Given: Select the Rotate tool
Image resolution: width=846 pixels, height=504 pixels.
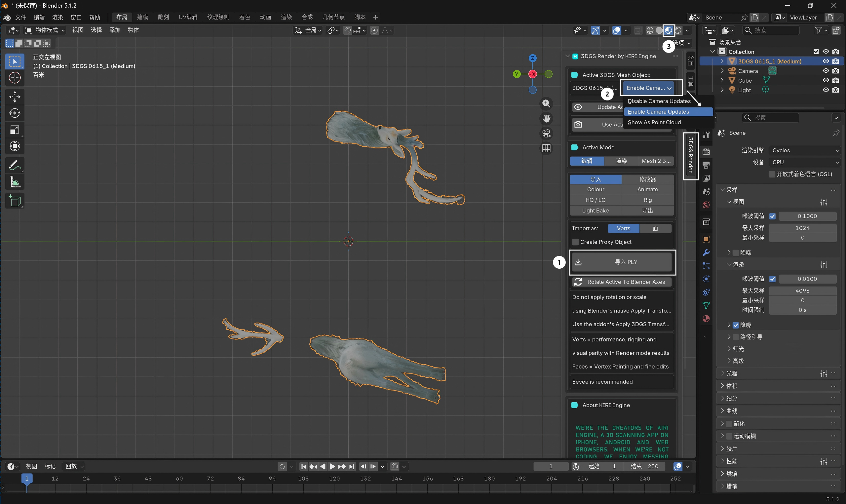Looking at the screenshot, I should pos(15,113).
